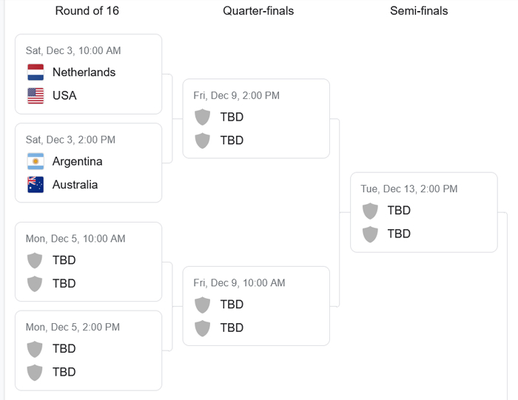Select the Round of 16 column header
Viewport: 518px width, 400px height.
point(87,11)
